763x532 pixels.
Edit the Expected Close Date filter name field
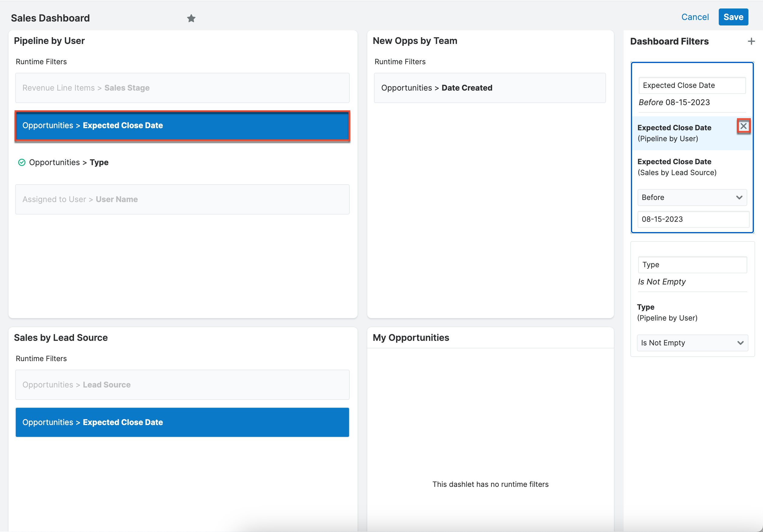pos(692,85)
